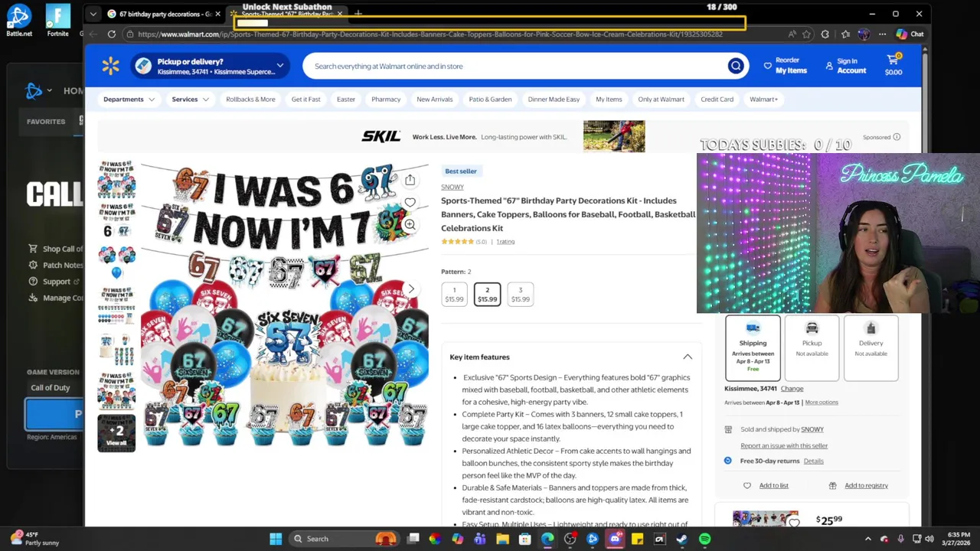Go to next product image arrow
The width and height of the screenshot is (980, 551).
410,289
